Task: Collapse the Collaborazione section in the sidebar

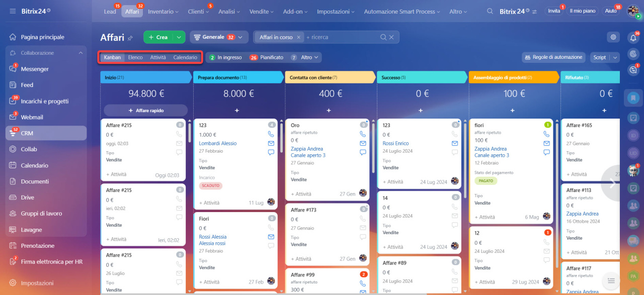Action: [80, 53]
